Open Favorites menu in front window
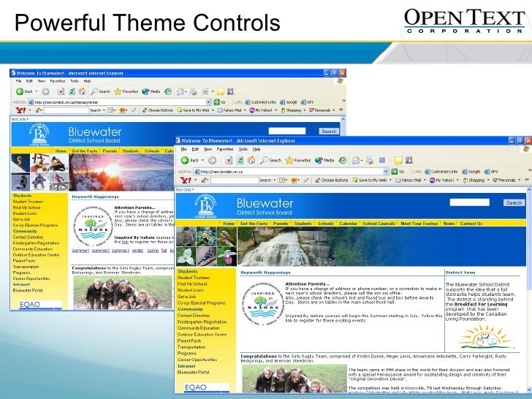 225,149
